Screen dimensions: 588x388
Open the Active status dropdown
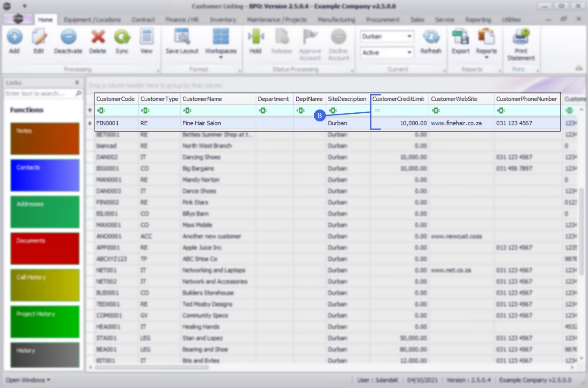click(x=410, y=53)
